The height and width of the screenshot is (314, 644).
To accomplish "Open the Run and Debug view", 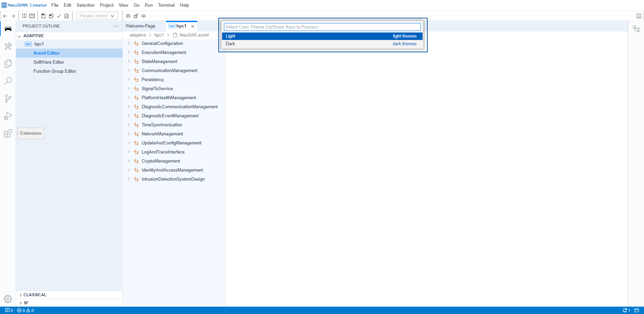I will click(8, 116).
